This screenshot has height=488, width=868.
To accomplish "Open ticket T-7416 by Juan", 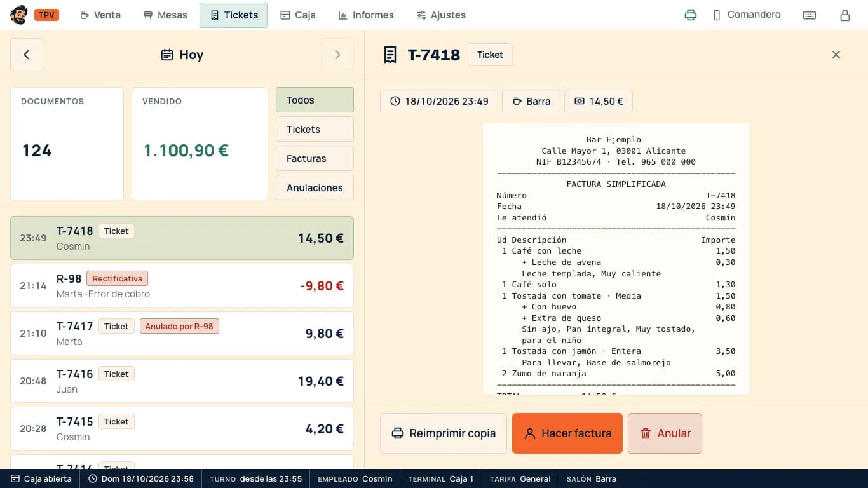I will click(x=182, y=381).
